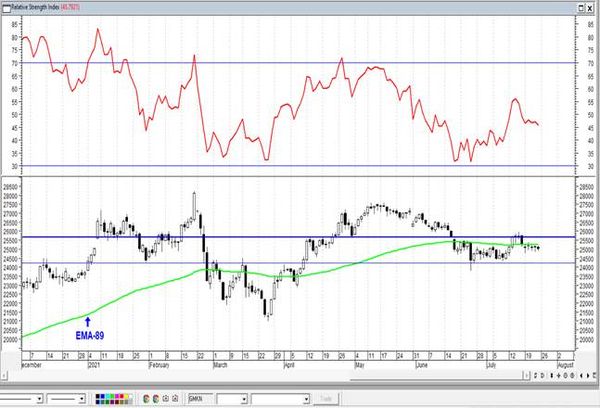Viewport: 600px width, 408px height.
Task: Click the Relative Strength Index pane icon
Action: [x=7, y=8]
